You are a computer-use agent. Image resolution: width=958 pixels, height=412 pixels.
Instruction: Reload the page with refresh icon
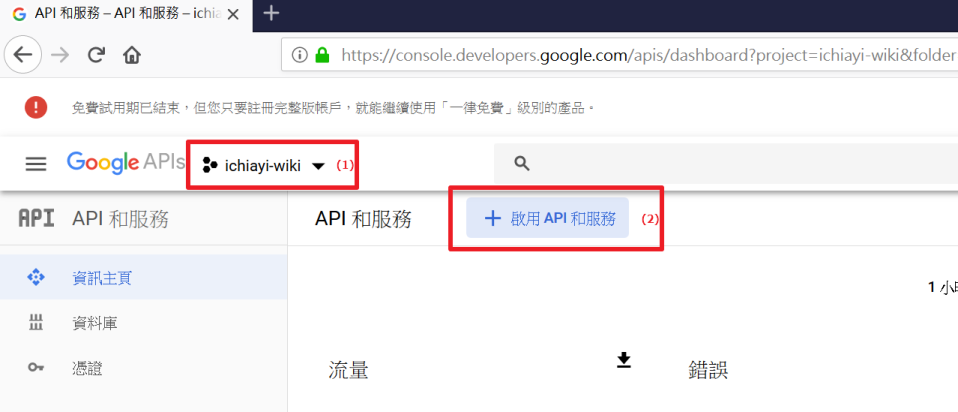(96, 55)
